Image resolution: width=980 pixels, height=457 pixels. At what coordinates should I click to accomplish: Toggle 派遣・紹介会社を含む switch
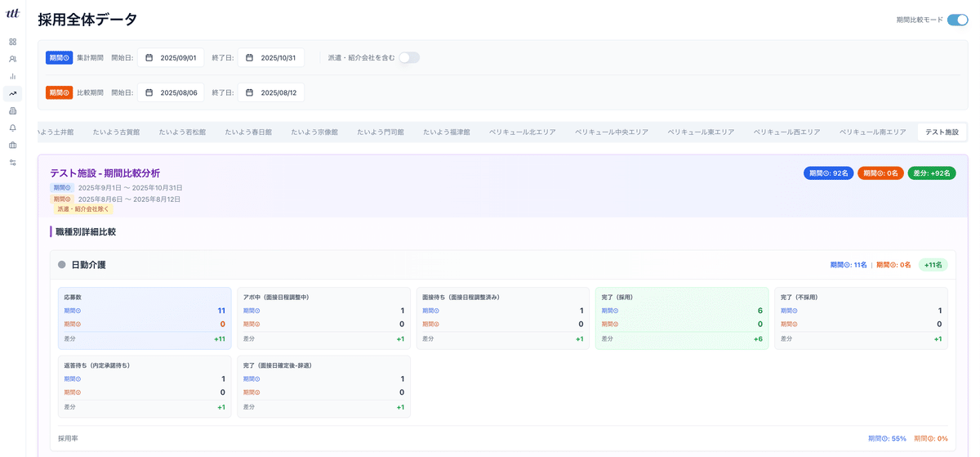(409, 58)
